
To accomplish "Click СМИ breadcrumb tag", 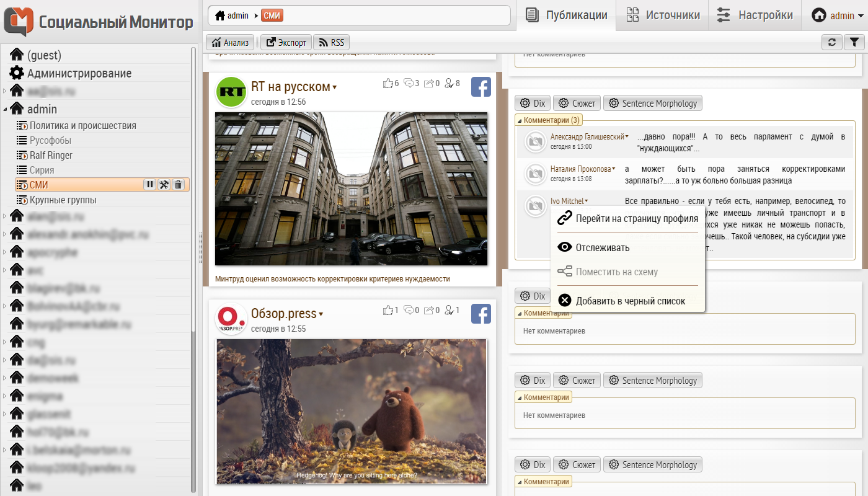I will [272, 15].
